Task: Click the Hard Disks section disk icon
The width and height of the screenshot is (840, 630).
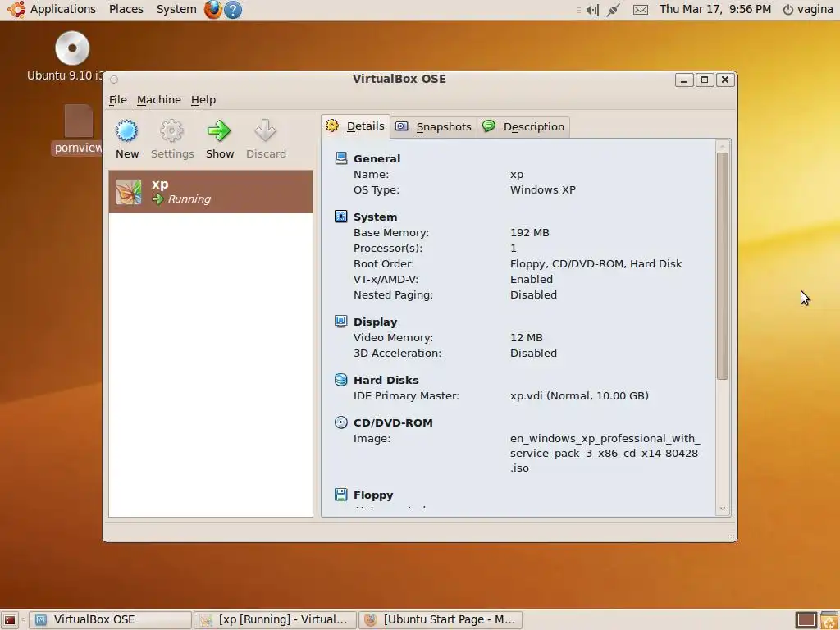Action: (340, 380)
